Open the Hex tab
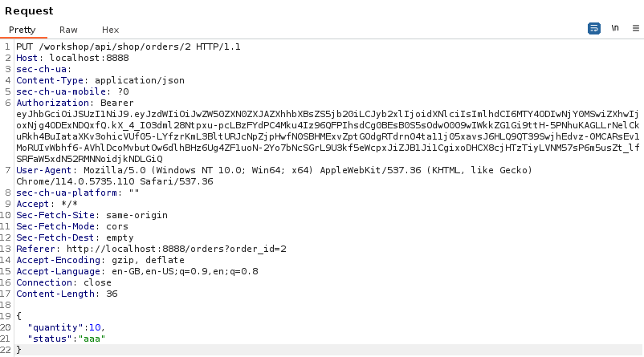The height and width of the screenshot is (357, 644). (110, 30)
